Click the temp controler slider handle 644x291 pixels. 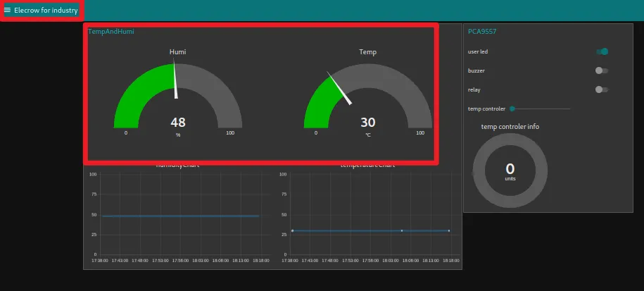[512, 109]
